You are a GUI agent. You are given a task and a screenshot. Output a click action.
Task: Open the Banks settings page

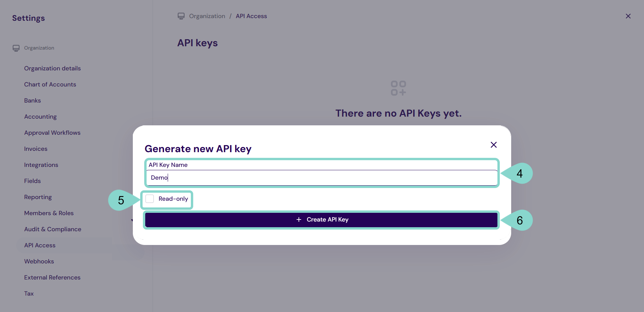point(33,101)
